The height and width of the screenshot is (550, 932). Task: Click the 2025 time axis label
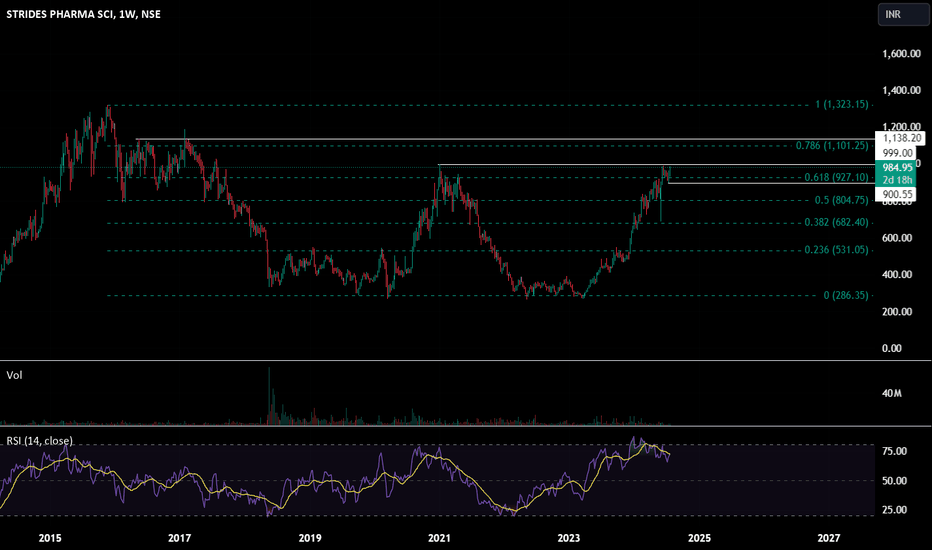[x=699, y=538]
